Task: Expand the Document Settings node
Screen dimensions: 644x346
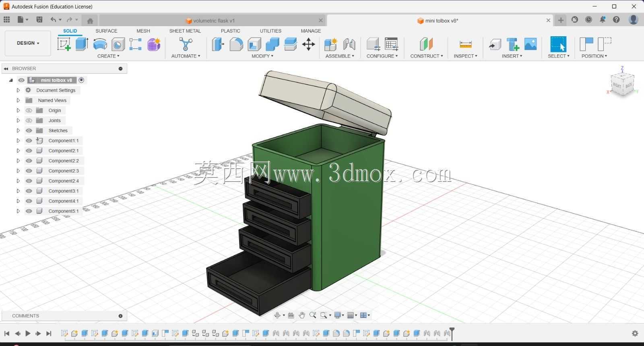Action: tap(18, 90)
